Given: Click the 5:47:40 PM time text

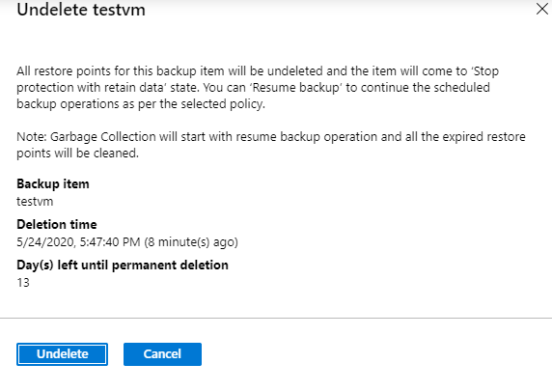Looking at the screenshot, I should click(x=110, y=242).
